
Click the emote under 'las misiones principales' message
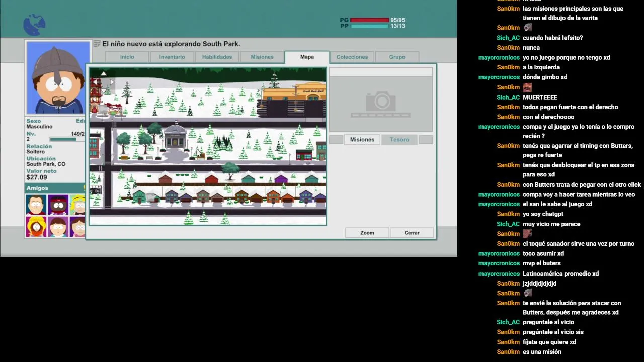tap(527, 28)
